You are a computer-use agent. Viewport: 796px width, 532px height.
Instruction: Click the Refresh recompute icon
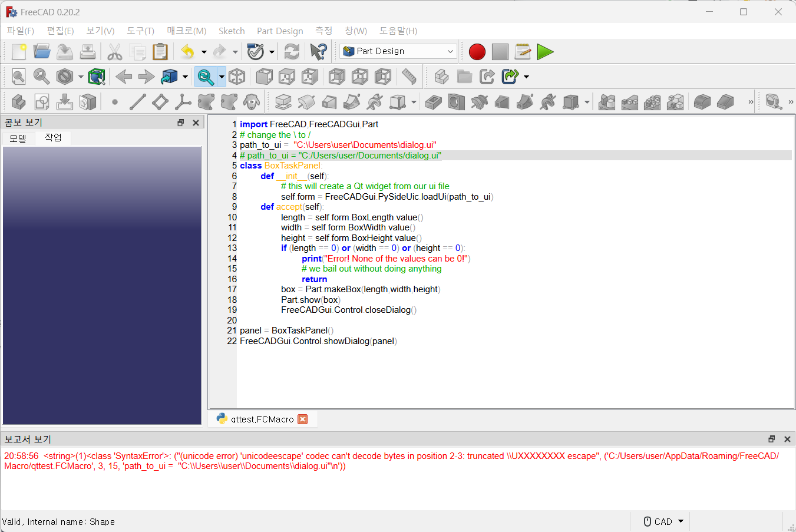pyautogui.click(x=292, y=52)
